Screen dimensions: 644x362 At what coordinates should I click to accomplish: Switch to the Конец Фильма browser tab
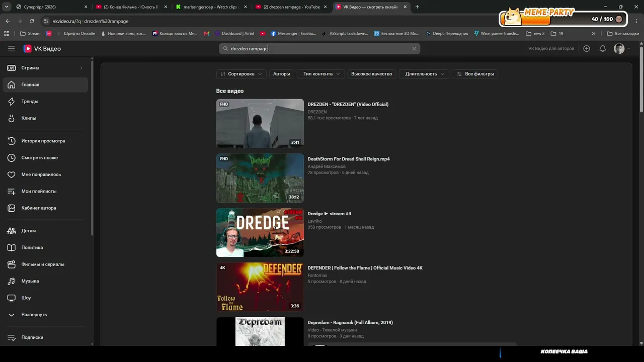(132, 7)
